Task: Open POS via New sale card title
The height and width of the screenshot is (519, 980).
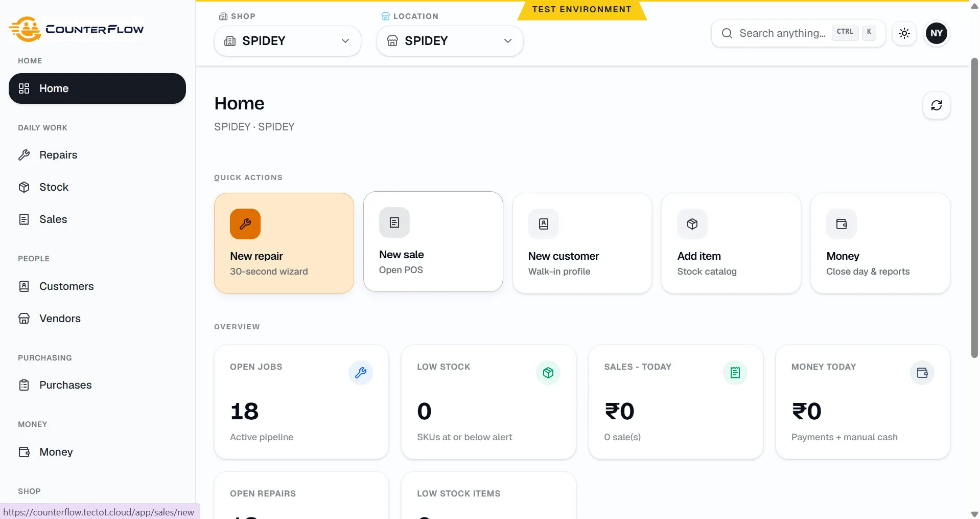Action: 402,255
